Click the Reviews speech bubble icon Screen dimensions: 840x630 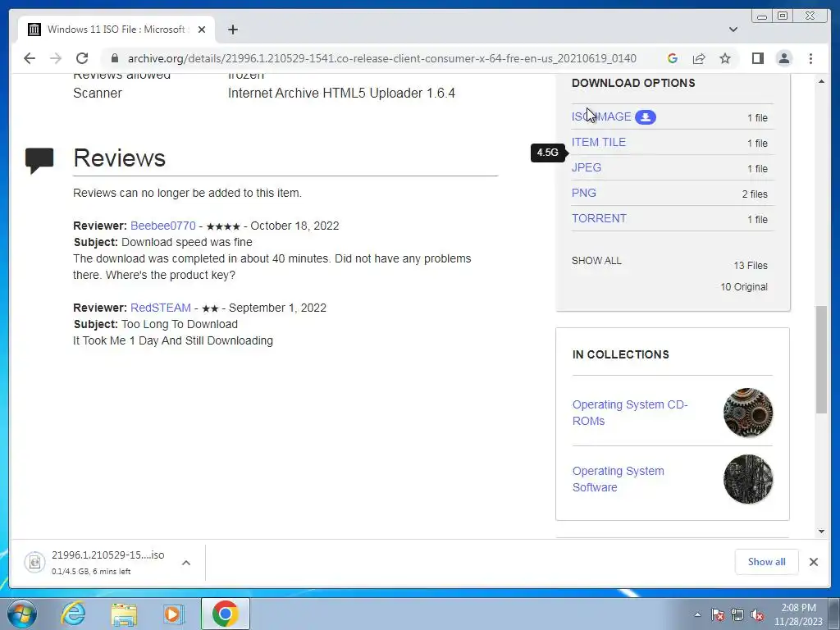pos(39,160)
